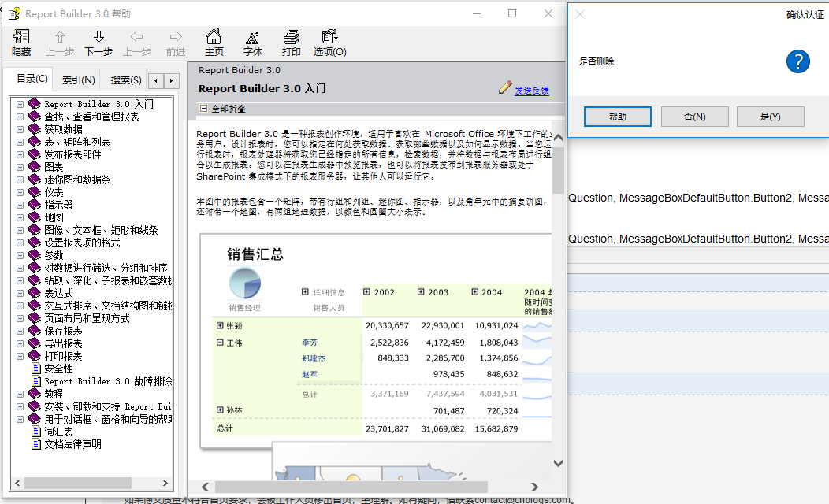Screen dimensions: 829x504
Task: Open the 选项(O) options toolbar icon
Action: (329, 36)
